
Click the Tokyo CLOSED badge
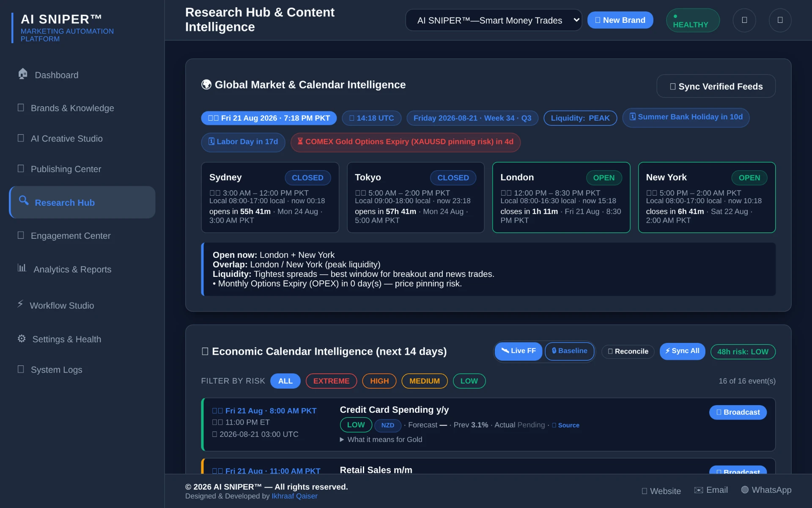pyautogui.click(x=453, y=178)
